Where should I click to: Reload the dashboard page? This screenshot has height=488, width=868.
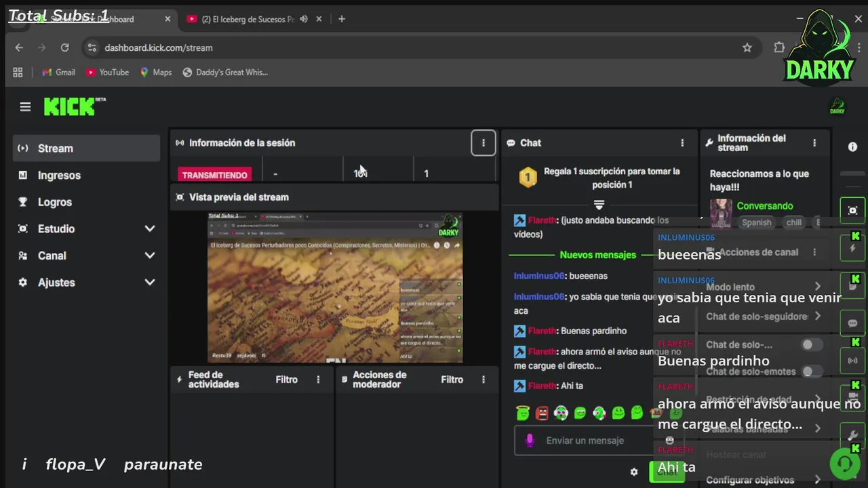(x=64, y=47)
